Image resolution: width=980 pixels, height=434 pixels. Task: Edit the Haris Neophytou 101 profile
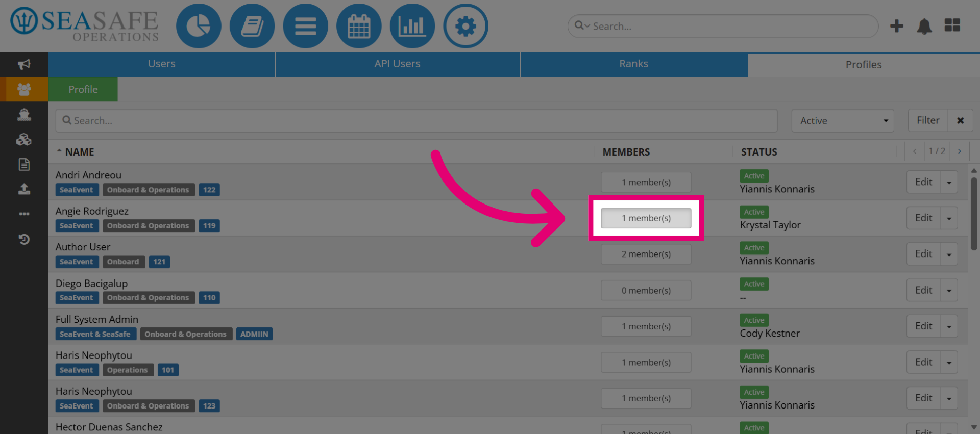click(924, 362)
